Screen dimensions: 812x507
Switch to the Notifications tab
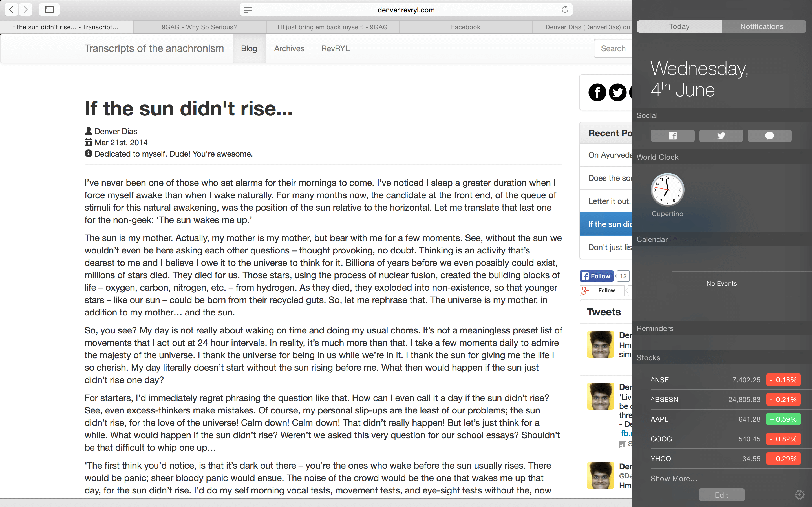(x=762, y=26)
